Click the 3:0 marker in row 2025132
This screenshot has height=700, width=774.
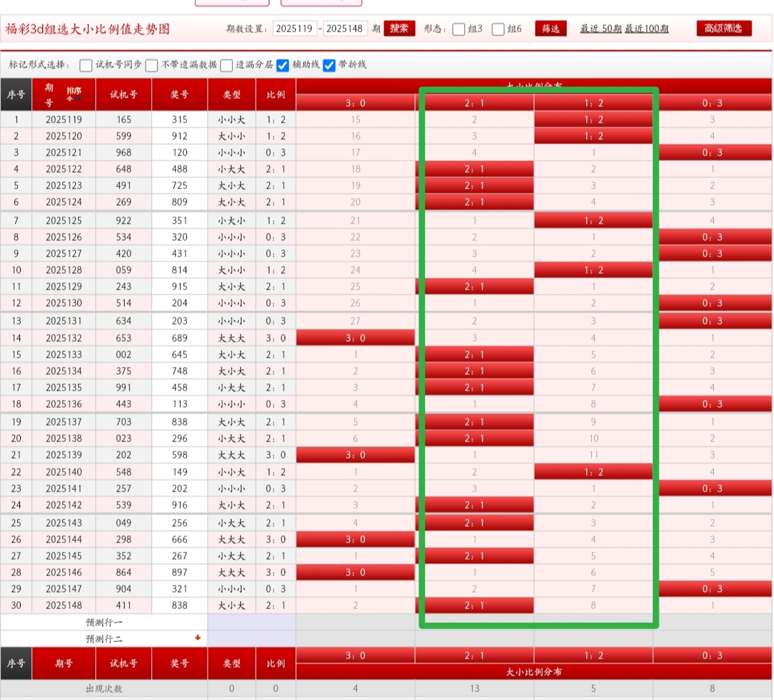355,337
